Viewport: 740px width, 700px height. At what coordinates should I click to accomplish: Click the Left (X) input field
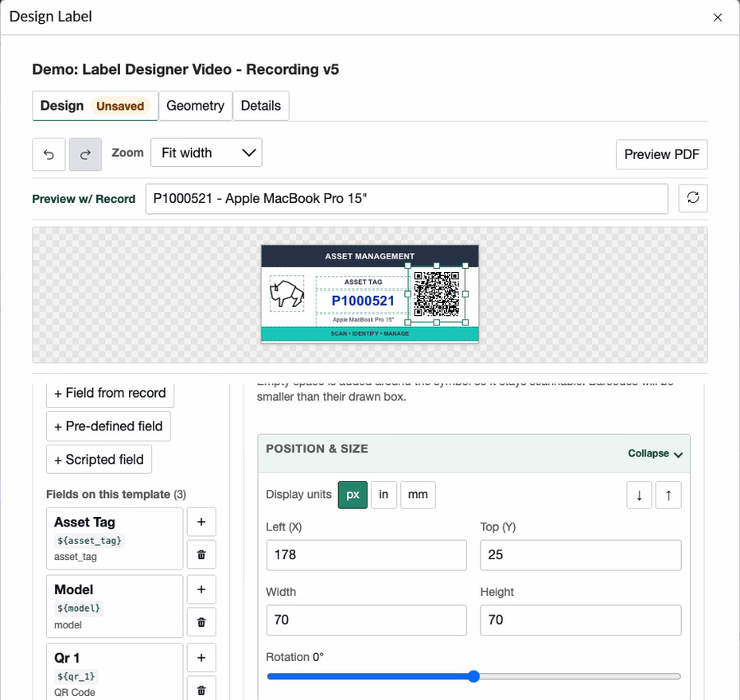tap(366, 554)
